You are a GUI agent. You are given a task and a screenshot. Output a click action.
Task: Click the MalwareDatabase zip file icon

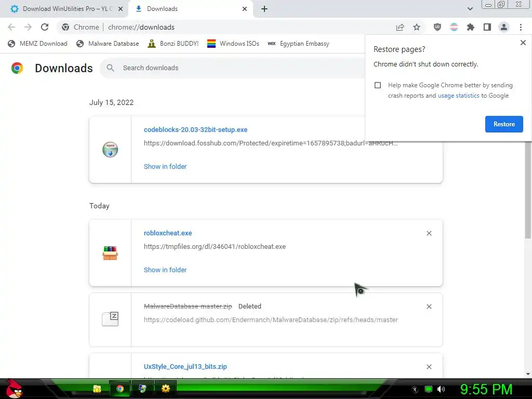110,319
